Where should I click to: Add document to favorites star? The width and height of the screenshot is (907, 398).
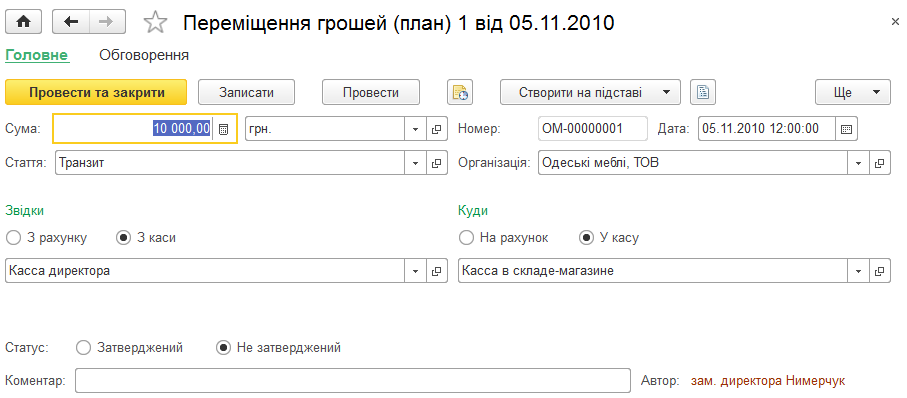(x=155, y=23)
